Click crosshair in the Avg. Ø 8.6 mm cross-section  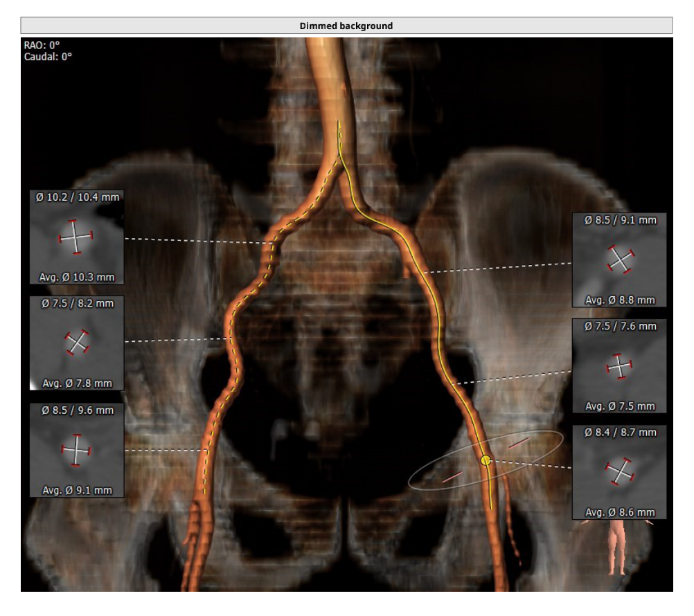coord(620,471)
